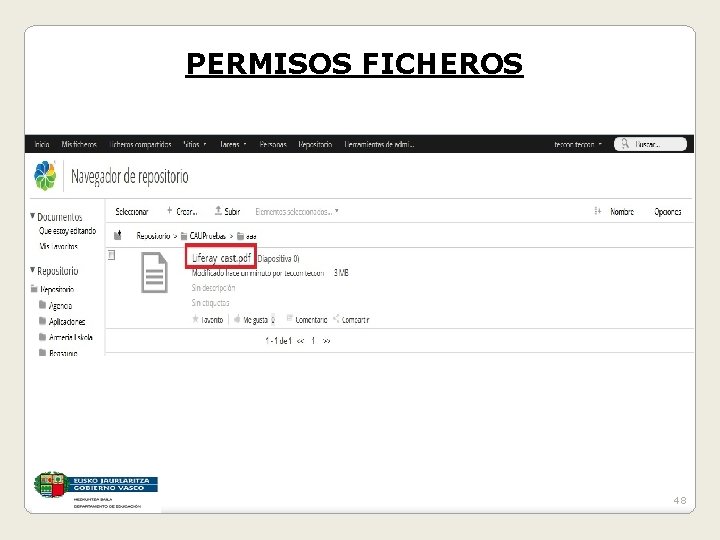
Task: Open the Liferay_cast.pdf file link
Action: tap(222, 258)
